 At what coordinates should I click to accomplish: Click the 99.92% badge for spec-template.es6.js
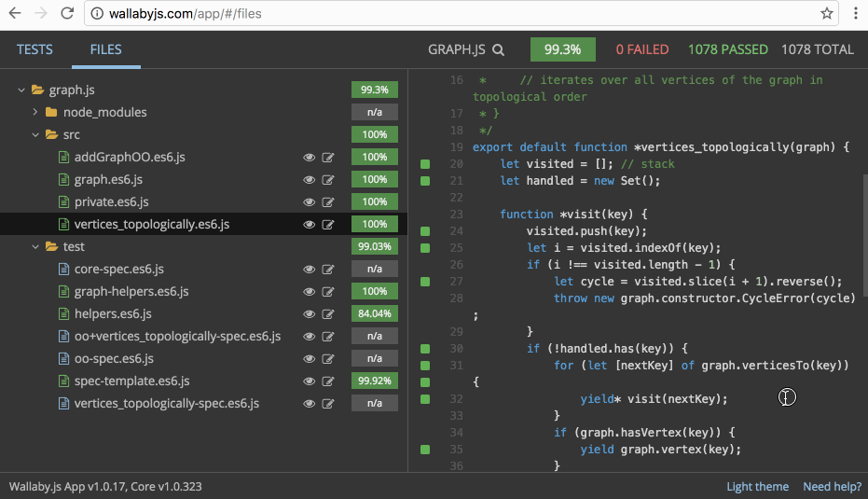(x=375, y=381)
